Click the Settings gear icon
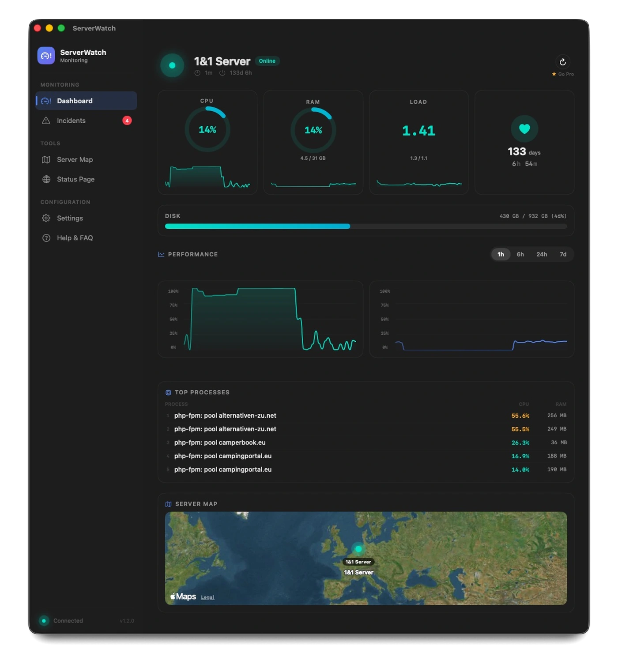This screenshot has height=672, width=618. coord(46,218)
